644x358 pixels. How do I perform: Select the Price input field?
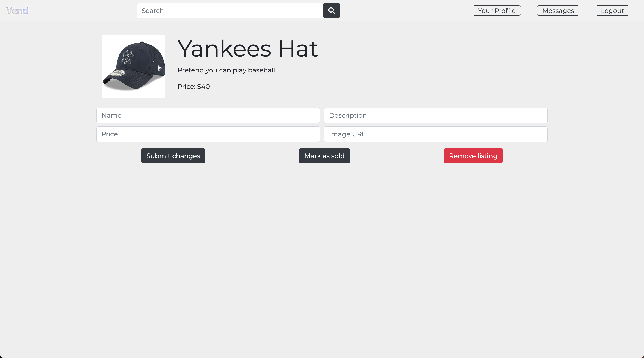click(x=208, y=134)
